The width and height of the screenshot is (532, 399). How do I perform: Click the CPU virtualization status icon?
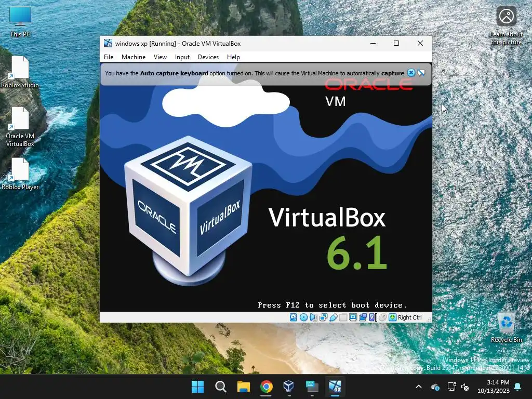coord(373,317)
